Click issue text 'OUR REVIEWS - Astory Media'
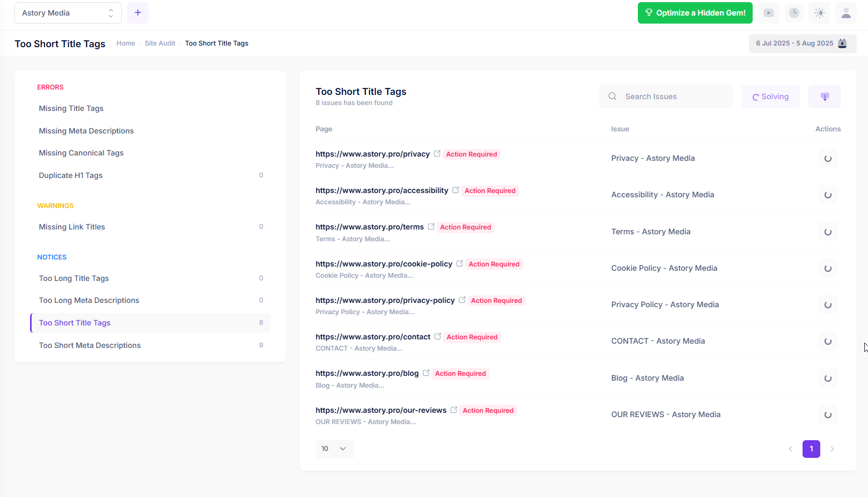Image resolution: width=868 pixels, height=497 pixels. (666, 414)
